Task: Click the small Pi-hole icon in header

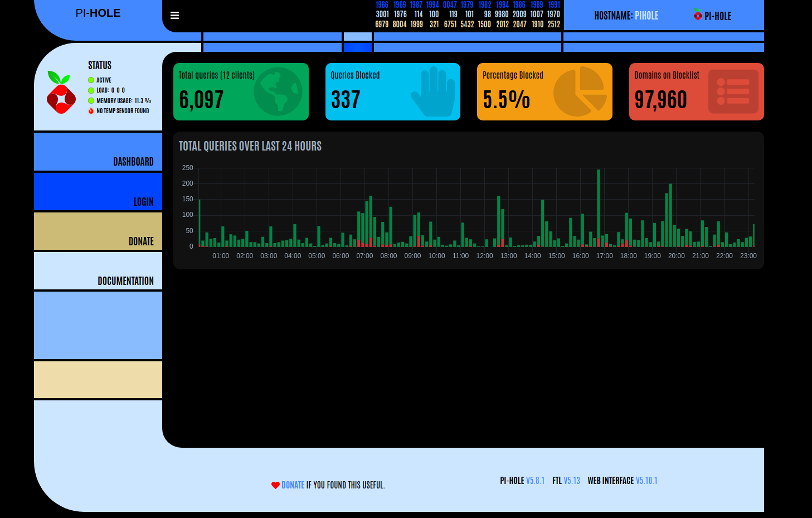Action: point(698,14)
